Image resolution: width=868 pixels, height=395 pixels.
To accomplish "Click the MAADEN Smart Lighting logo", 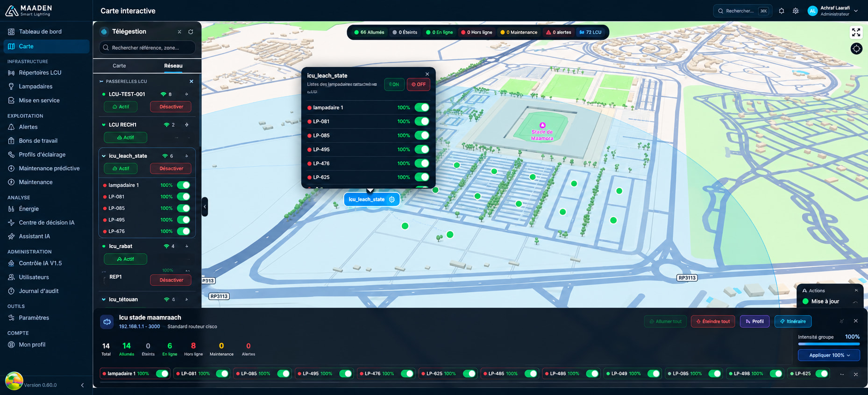I will (x=29, y=10).
